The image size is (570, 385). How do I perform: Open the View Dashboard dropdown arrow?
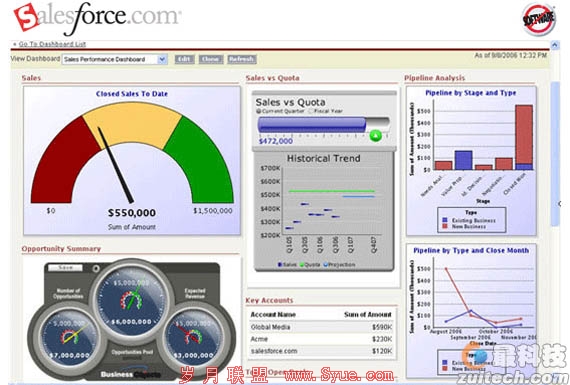pyautogui.click(x=162, y=59)
